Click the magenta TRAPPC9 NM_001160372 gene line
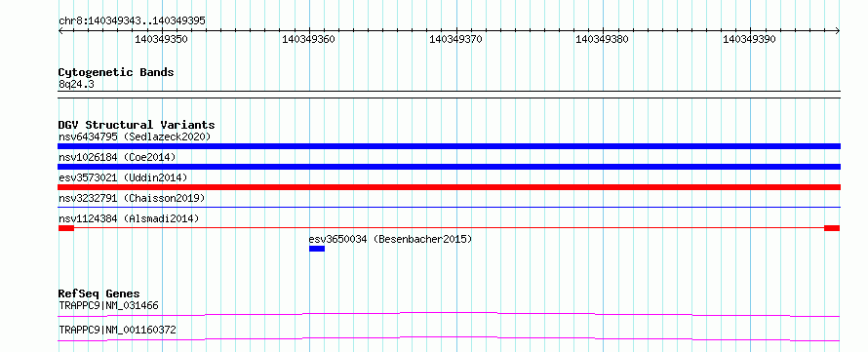Viewport: 868px width, 352px height. [449, 338]
